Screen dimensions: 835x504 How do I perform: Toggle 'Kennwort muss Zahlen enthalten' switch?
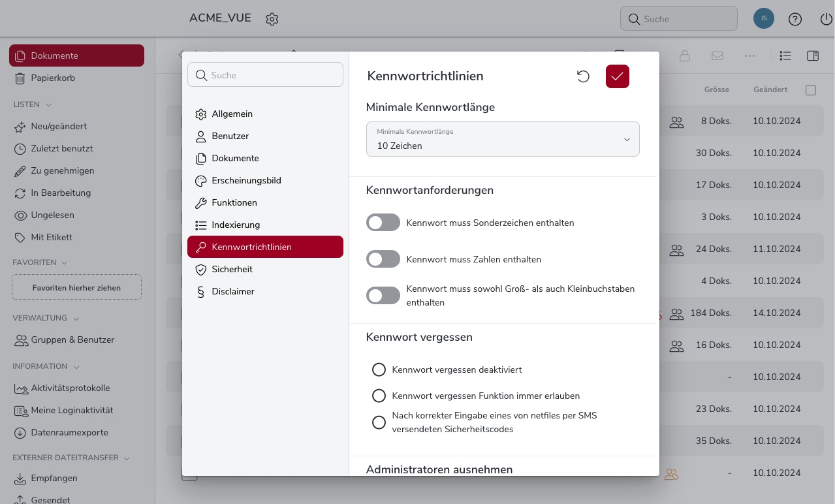[383, 259]
